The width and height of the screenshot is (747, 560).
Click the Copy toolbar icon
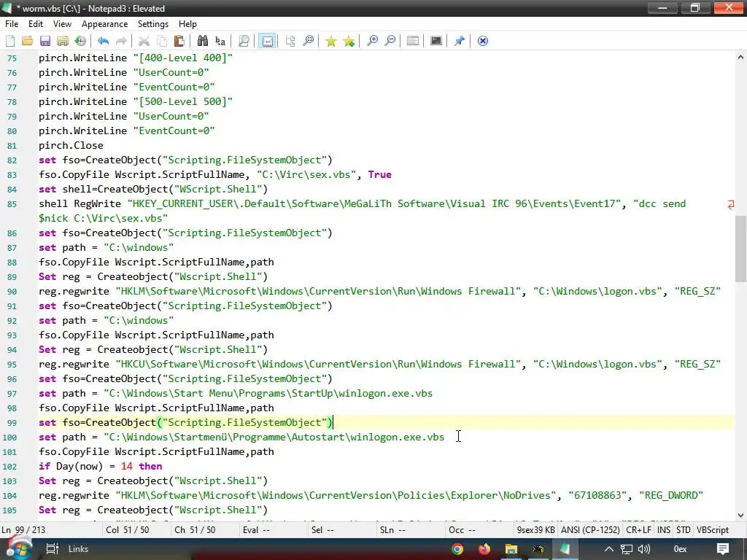(162, 41)
